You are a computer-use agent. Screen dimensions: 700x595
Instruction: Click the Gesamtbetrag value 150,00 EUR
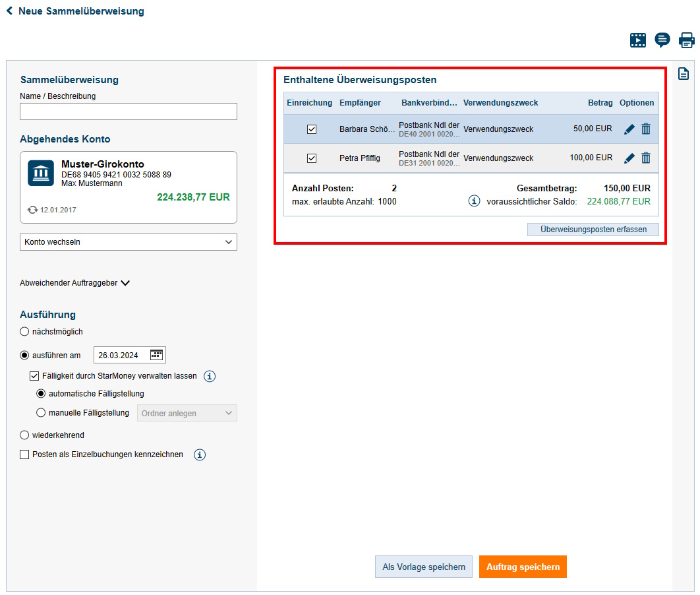(x=627, y=188)
